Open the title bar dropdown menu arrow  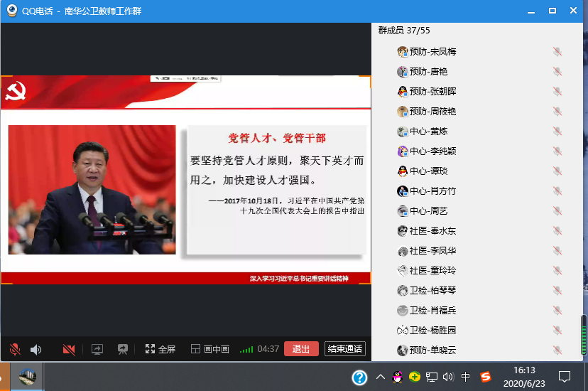click(x=528, y=11)
